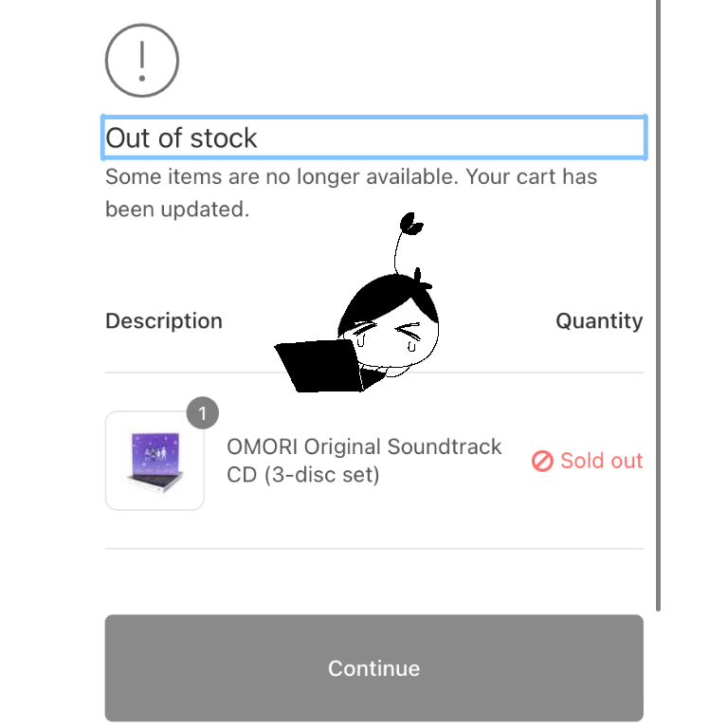This screenshot has height=728, width=728.
Task: Click the black laptop in the doodle
Action: tap(318, 367)
